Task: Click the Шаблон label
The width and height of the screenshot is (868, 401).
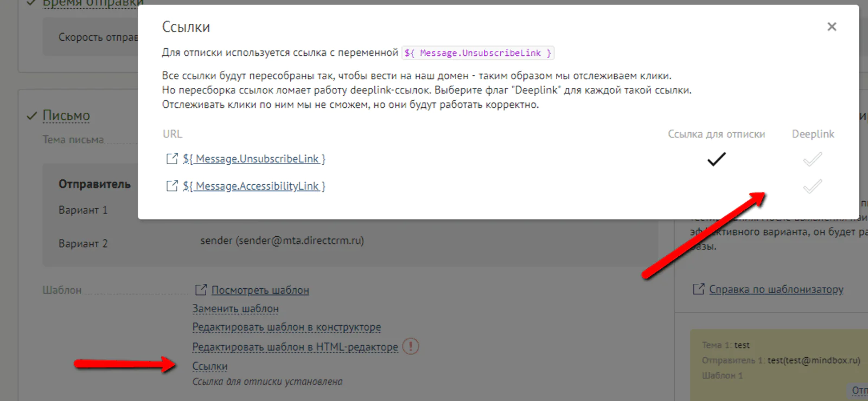Action: pos(62,290)
